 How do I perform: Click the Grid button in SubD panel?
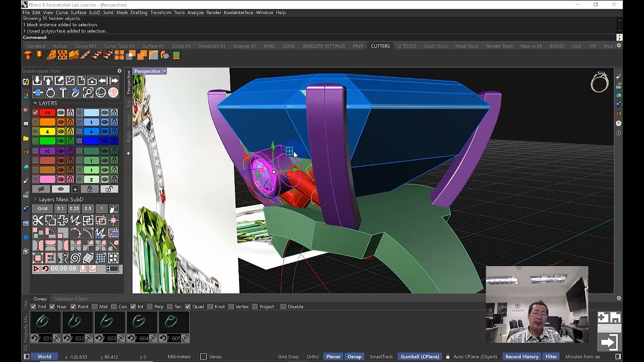click(x=42, y=209)
